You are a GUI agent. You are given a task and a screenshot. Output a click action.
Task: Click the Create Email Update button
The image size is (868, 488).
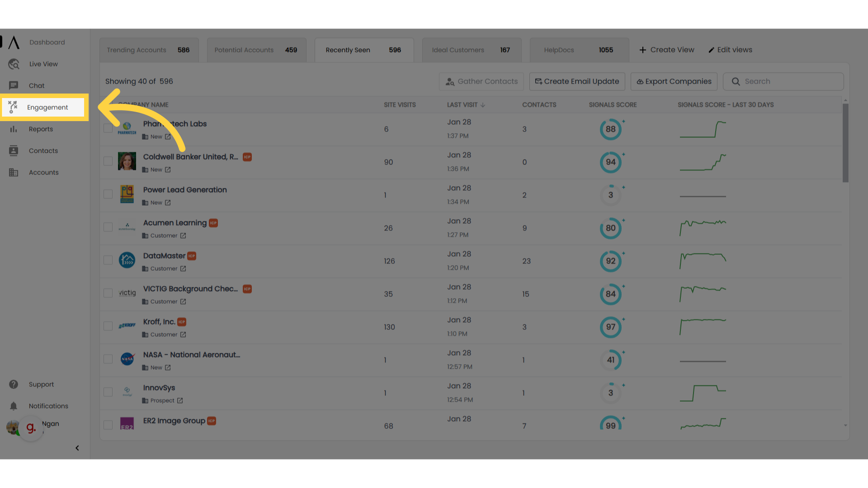pos(577,82)
